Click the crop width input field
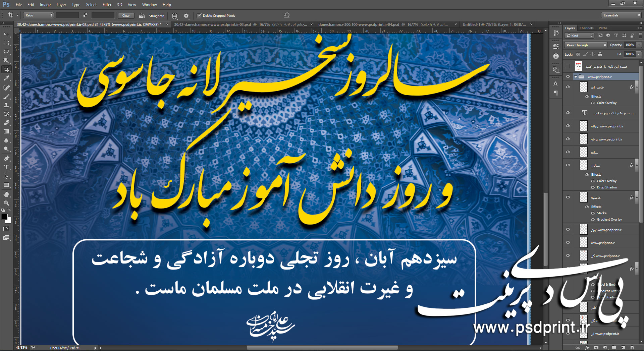This screenshot has width=644, height=351. click(67, 15)
